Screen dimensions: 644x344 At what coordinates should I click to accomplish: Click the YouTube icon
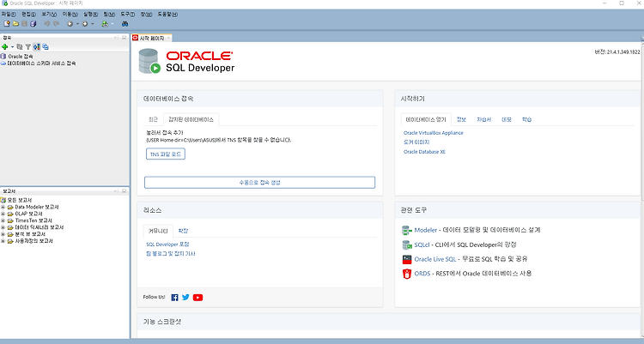point(198,297)
